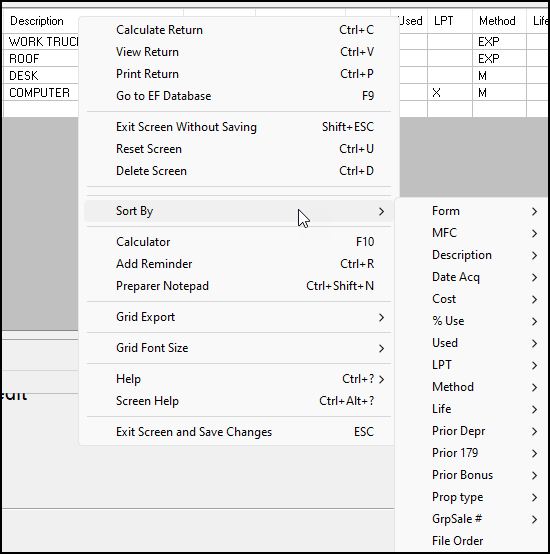This screenshot has width=550, height=554.
Task: Select View Return menu entry
Action: point(239,52)
